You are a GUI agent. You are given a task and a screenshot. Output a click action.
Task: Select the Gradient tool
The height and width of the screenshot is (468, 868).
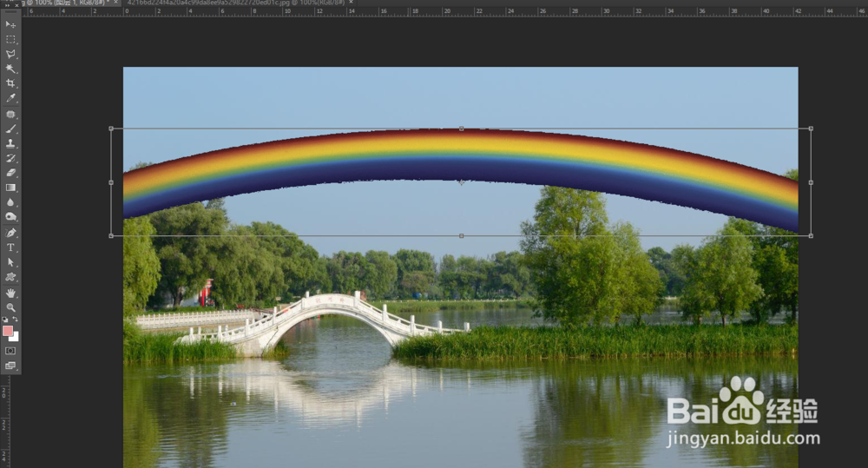point(10,188)
